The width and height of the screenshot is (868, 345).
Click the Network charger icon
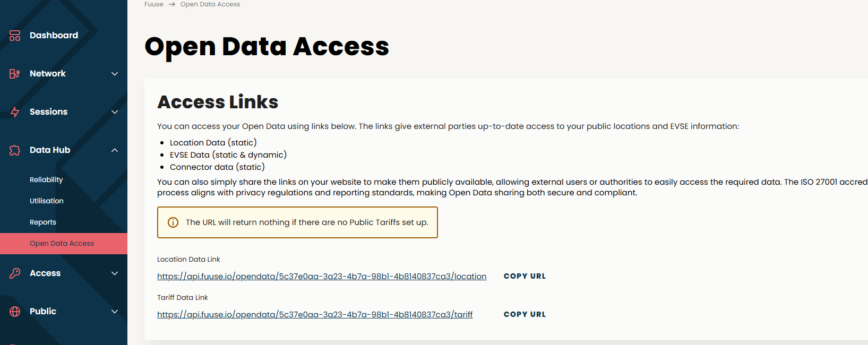pos(15,74)
